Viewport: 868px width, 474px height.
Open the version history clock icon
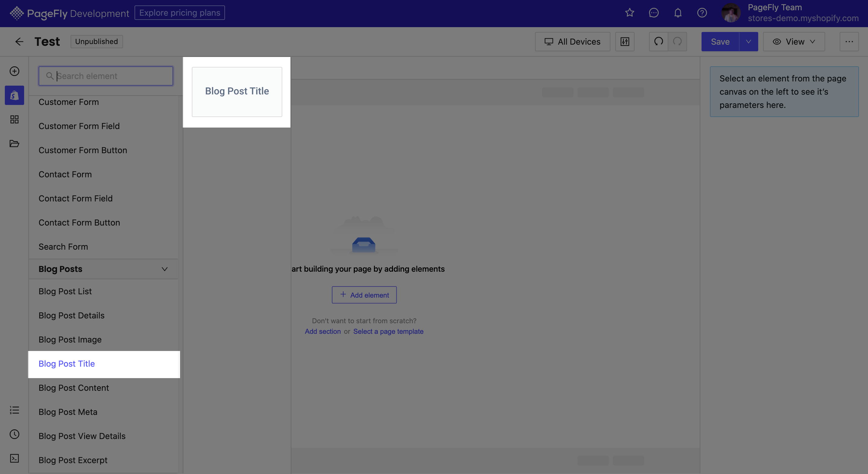pyautogui.click(x=14, y=434)
